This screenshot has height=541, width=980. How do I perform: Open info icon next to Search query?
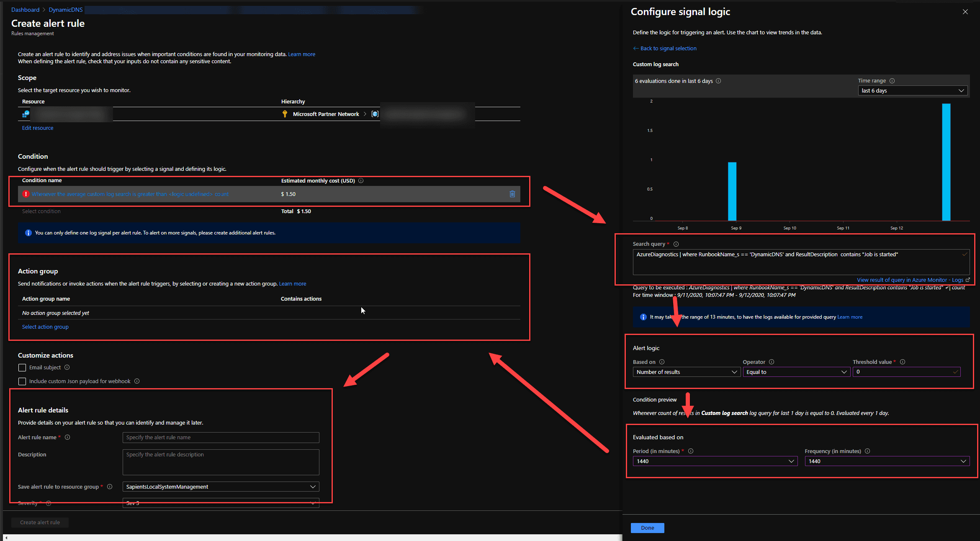point(676,244)
